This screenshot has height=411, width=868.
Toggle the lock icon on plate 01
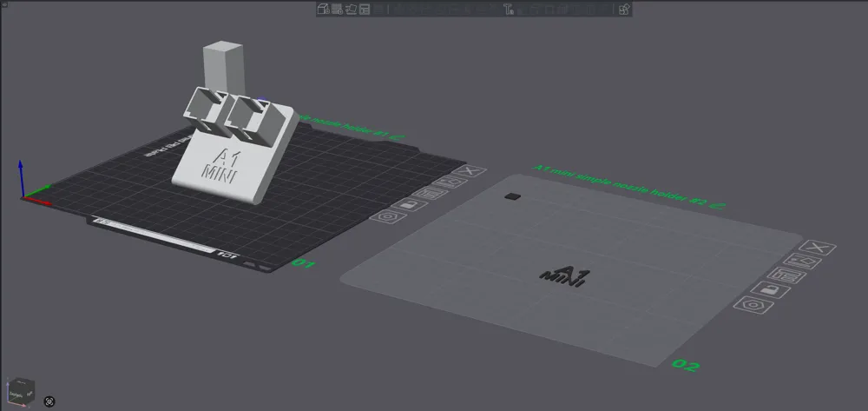(x=409, y=204)
